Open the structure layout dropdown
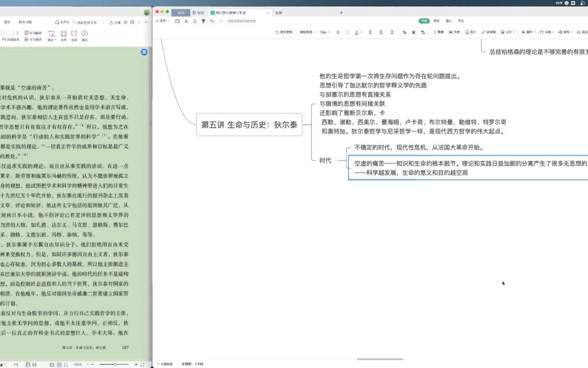 565,32
